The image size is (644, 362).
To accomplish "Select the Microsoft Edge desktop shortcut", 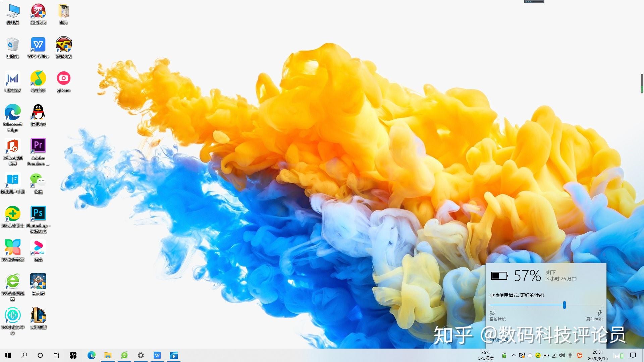I will pyautogui.click(x=13, y=118).
